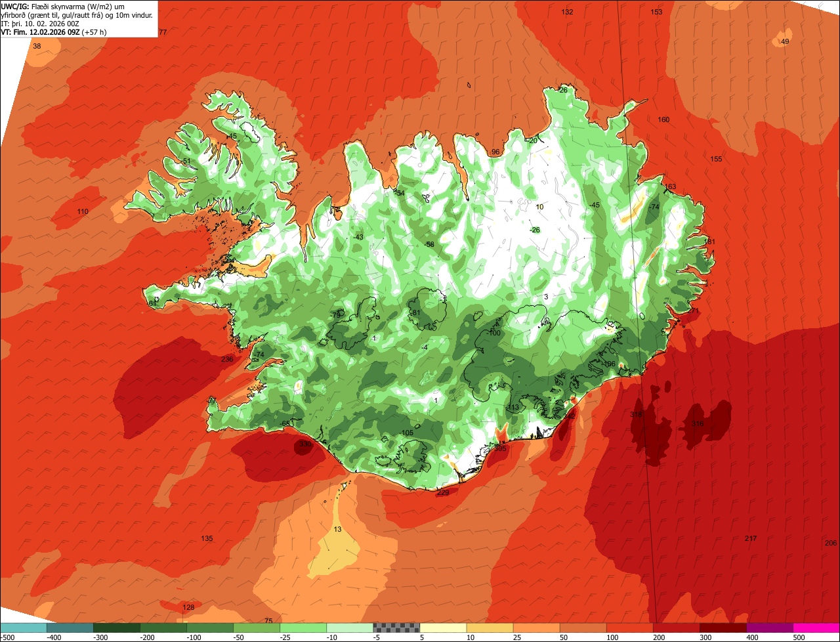Click the initial time 'IT: þri. 10. 02. 2026 00Z'
This screenshot has height=642, width=840.
(x=40, y=24)
